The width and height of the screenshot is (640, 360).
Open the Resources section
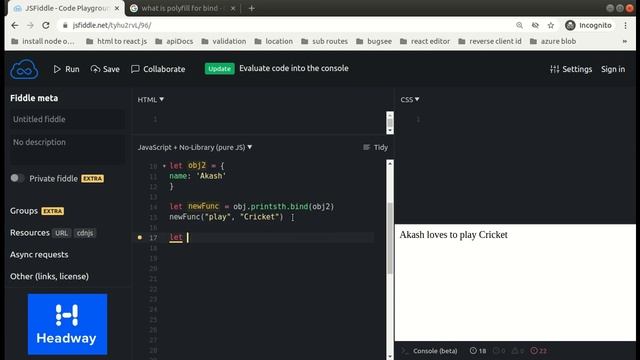[29, 233]
